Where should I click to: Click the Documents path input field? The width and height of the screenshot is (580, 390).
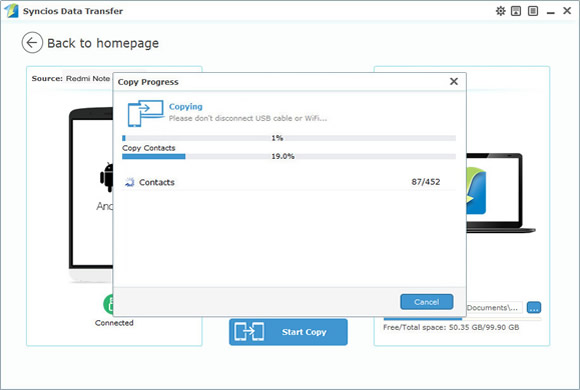(494, 307)
